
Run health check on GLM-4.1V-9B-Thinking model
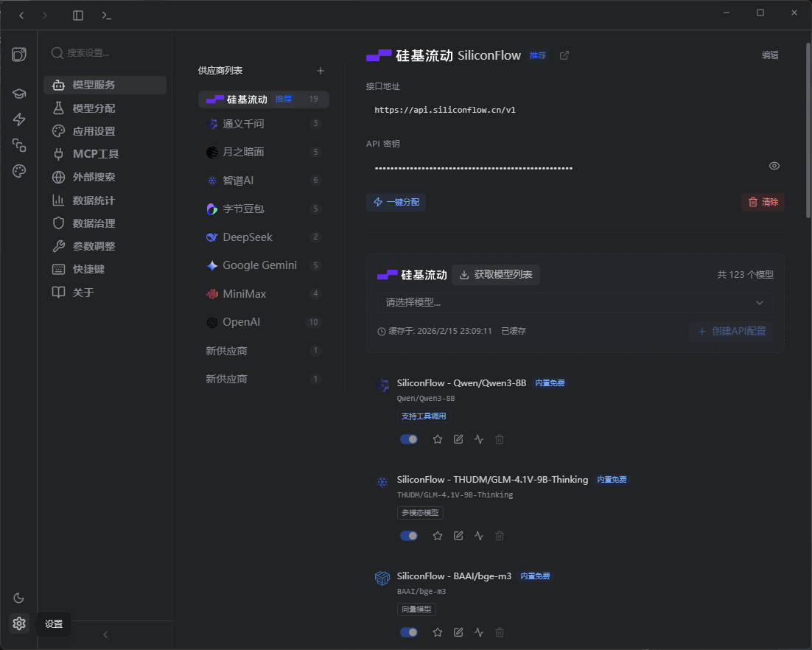pos(478,536)
